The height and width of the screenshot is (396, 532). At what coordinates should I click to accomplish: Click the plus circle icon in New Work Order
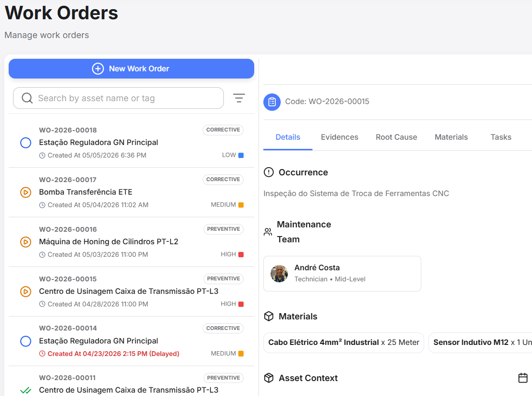(98, 68)
